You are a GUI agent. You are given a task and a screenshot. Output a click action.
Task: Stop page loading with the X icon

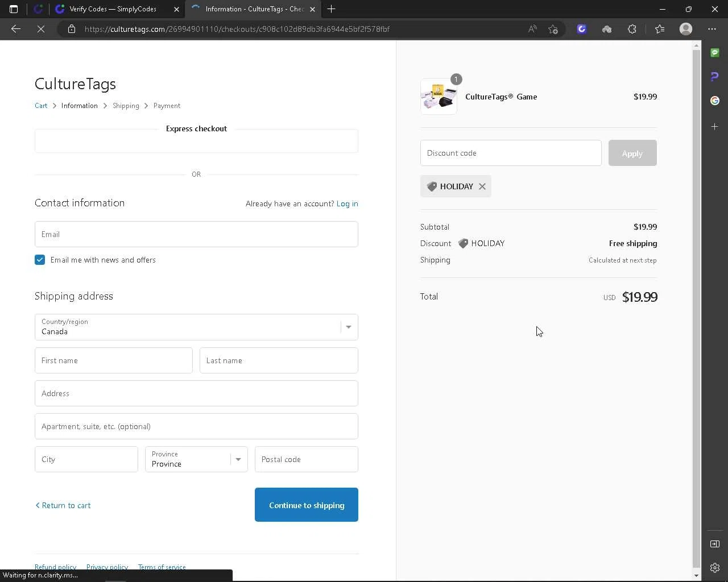[x=41, y=29]
